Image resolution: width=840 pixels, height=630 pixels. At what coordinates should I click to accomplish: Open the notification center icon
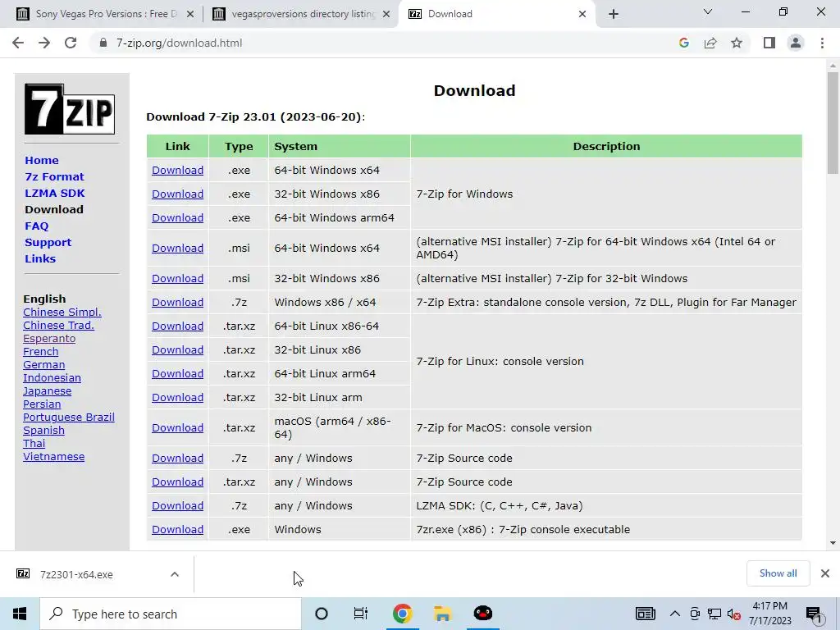pos(815,614)
